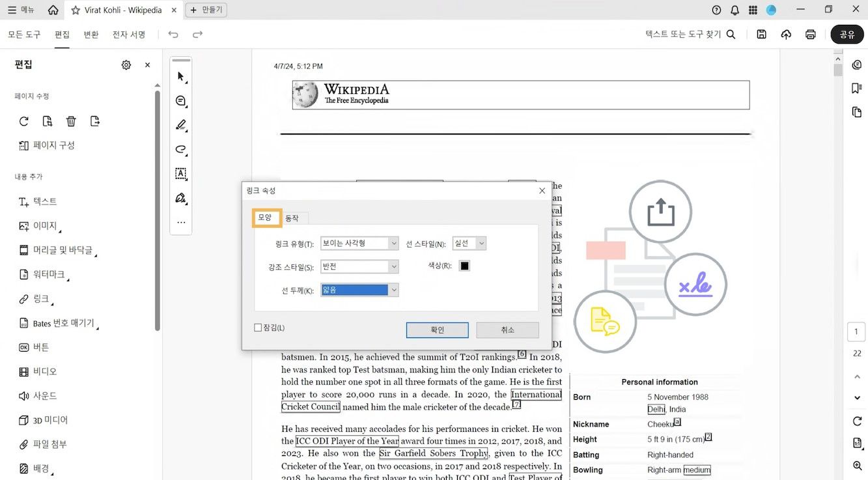Pick the comment bubble tool

(x=181, y=101)
